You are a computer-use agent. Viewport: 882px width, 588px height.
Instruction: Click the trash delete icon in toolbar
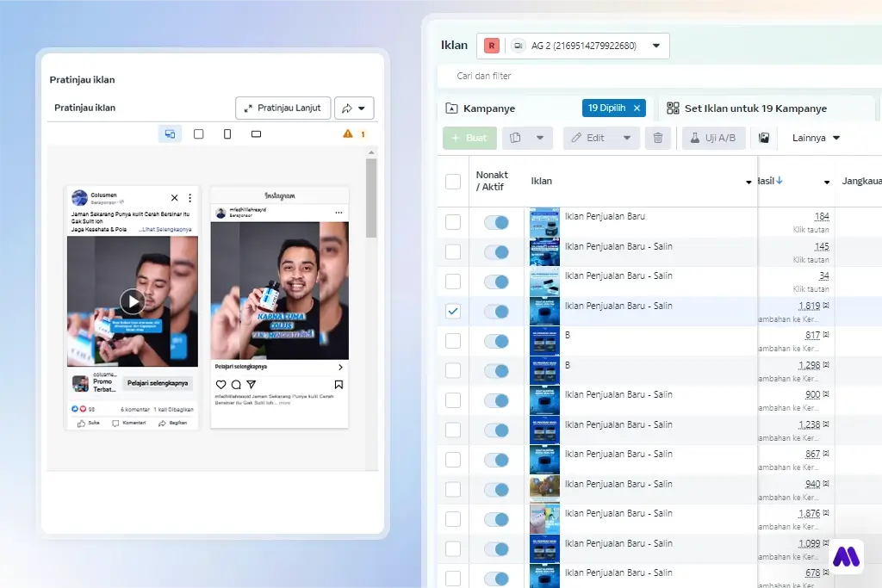click(x=658, y=138)
